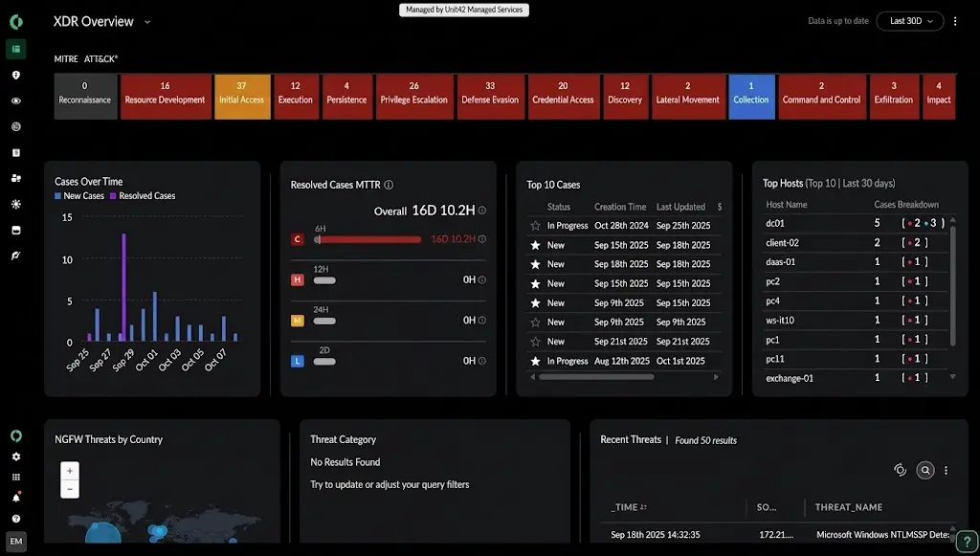Select the blue Collection tile
The height and width of the screenshot is (556, 980).
(x=752, y=97)
